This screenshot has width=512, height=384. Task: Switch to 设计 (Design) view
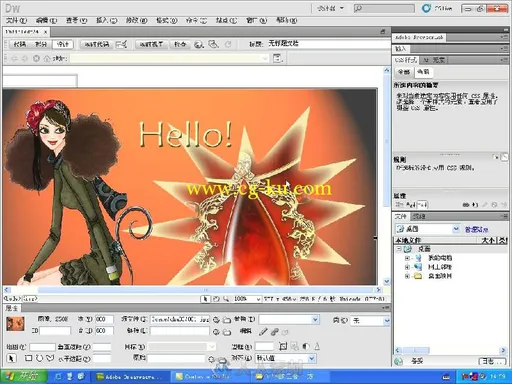(x=63, y=44)
